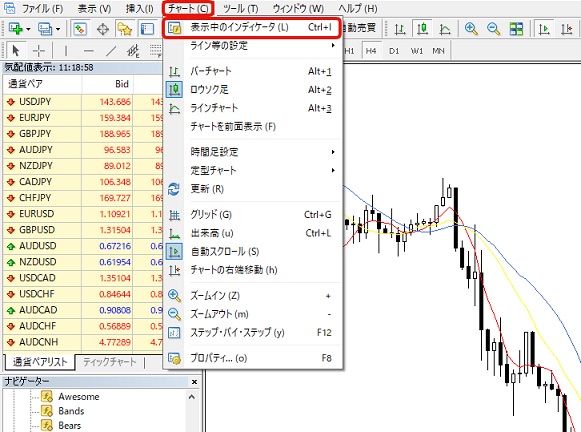This screenshot has width=581, height=432.
Task: Toggle the Data Window crosshair icon
Action: click(x=103, y=29)
